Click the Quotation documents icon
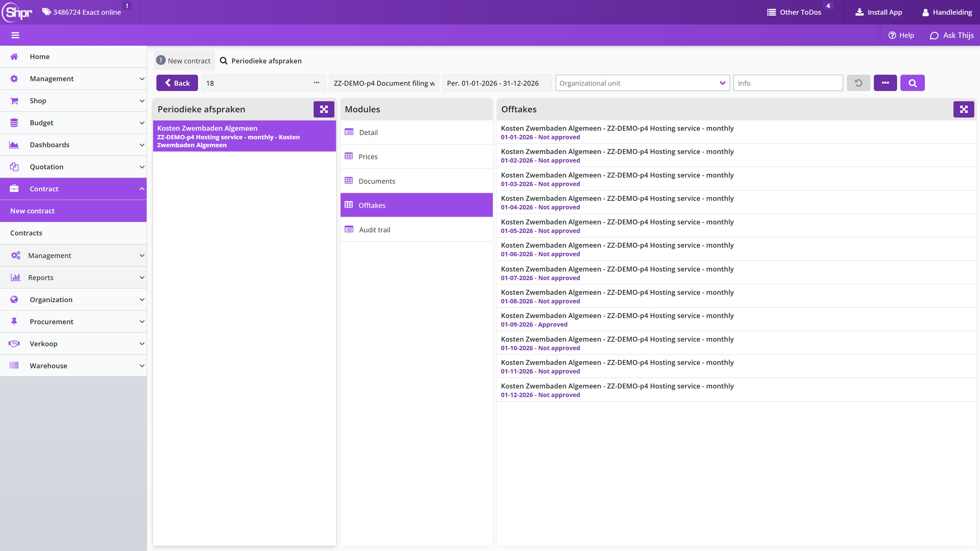 point(14,167)
